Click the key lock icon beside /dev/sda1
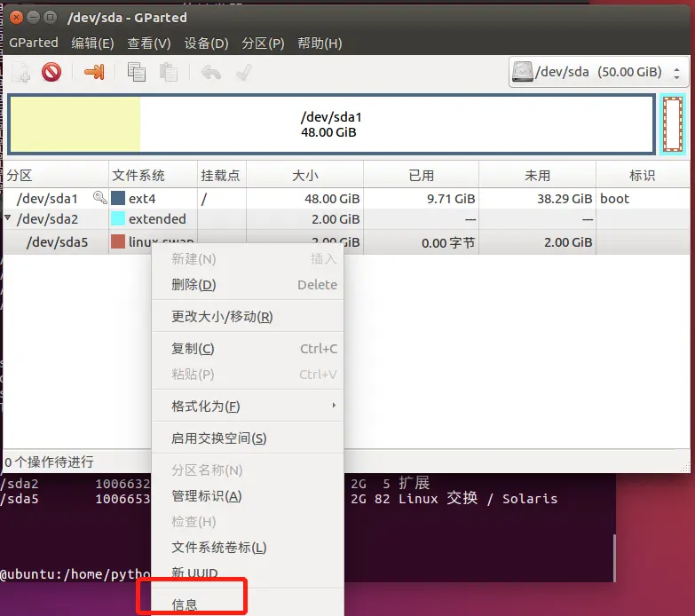The image size is (695, 616). [99, 198]
